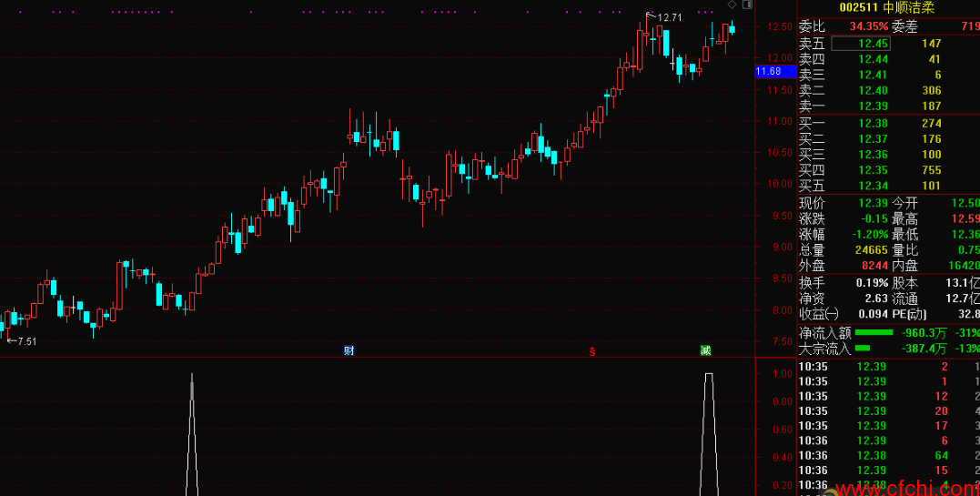Click the 委差 label
The image size is (980, 496).
pyautogui.click(x=904, y=26)
